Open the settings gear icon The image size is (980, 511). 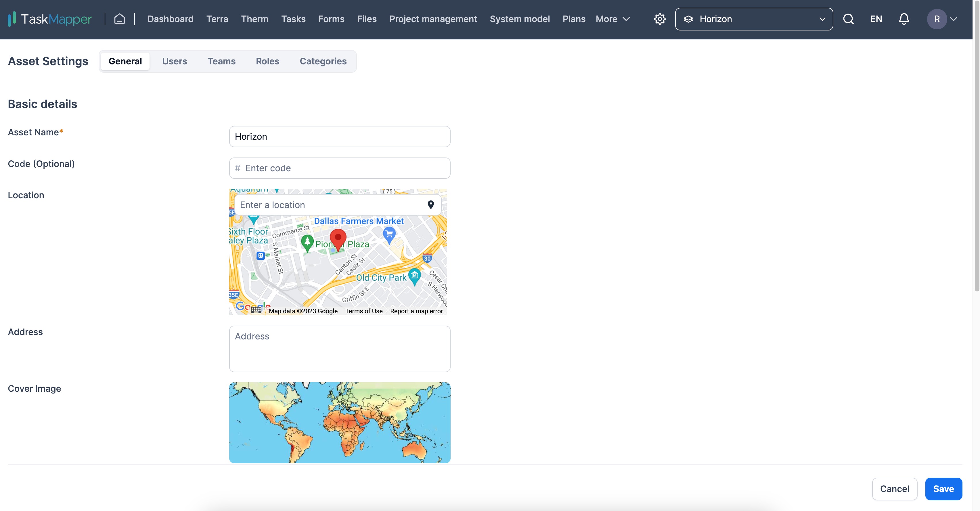660,19
